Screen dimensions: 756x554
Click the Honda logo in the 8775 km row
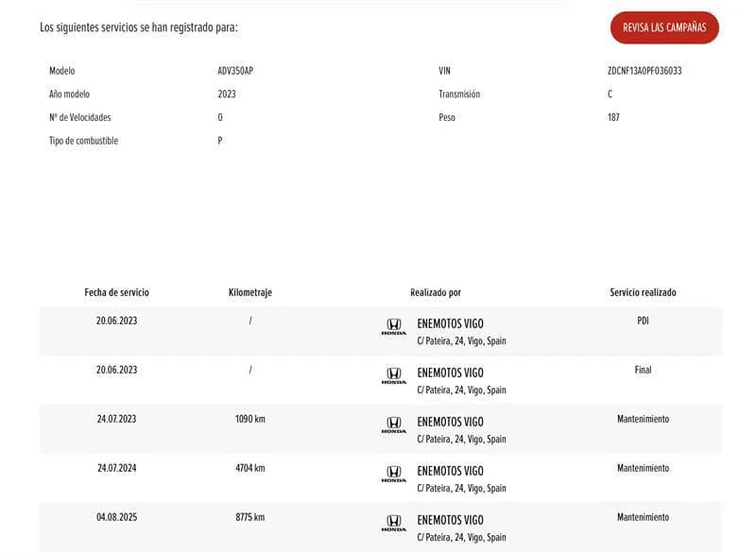(x=393, y=524)
